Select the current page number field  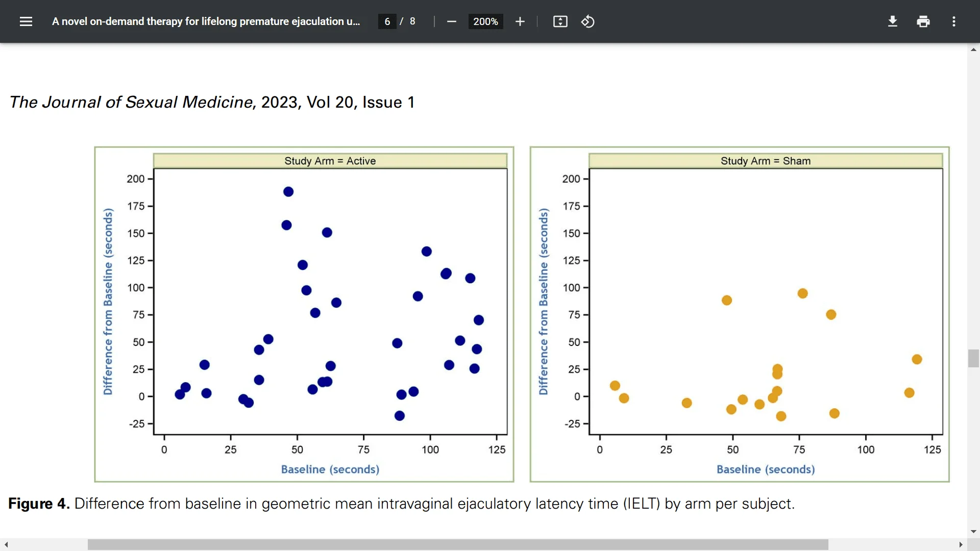click(387, 21)
